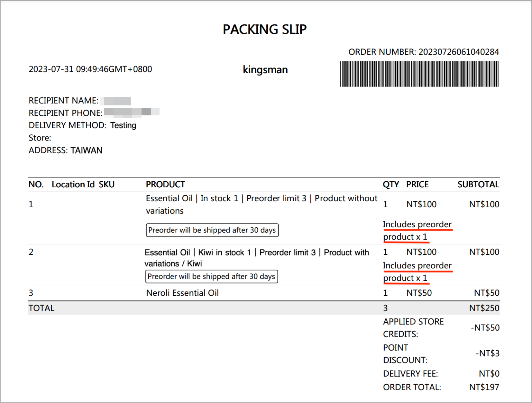532x403 pixels.
Task: Click first underlined 'Includes preorder product x 1'
Action: click(417, 231)
